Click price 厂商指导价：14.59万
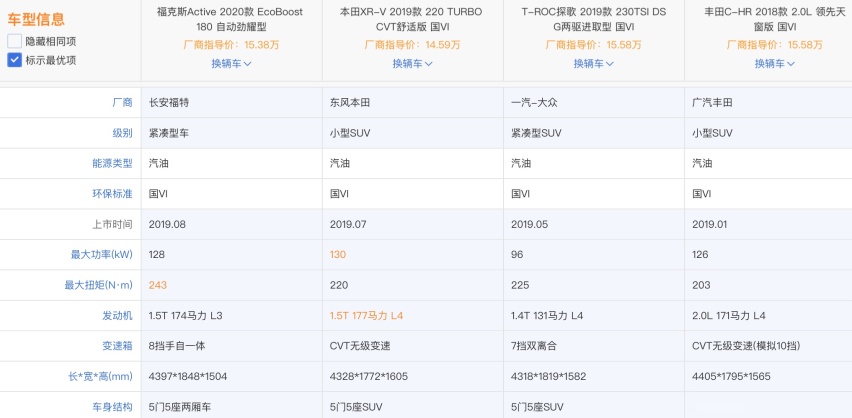This screenshot has width=852, height=418. [412, 45]
